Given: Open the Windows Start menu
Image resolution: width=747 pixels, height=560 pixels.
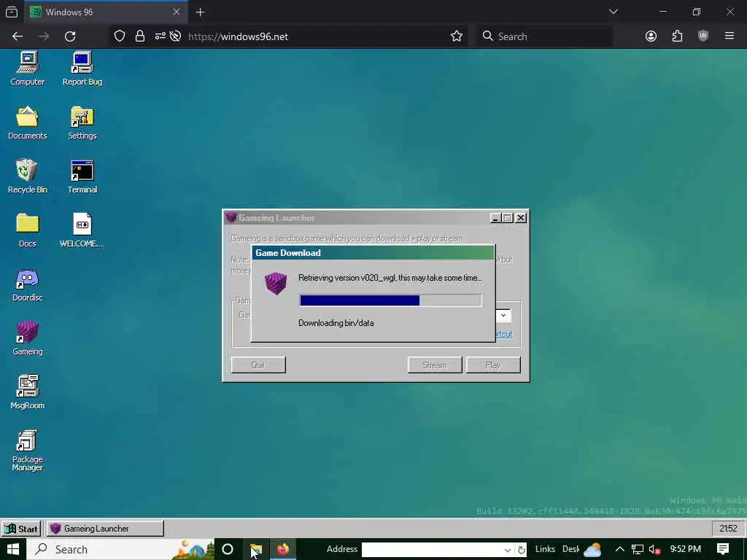Looking at the screenshot, I should tap(13, 550).
